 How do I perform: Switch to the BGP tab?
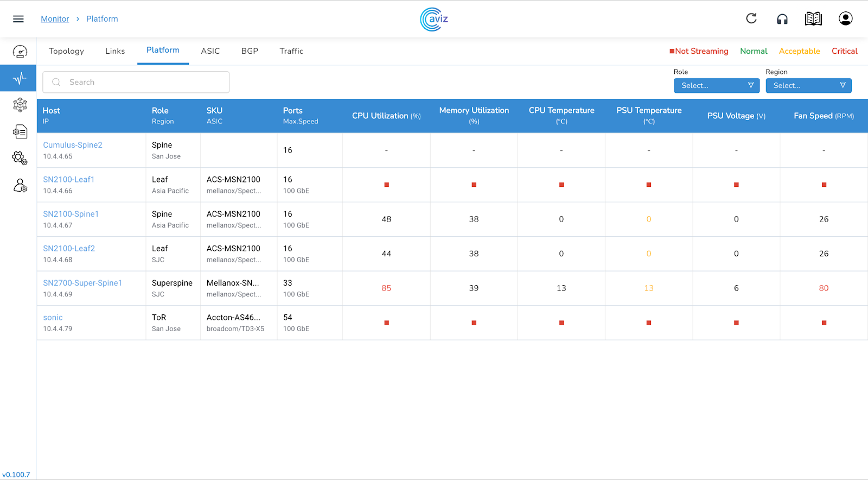click(250, 51)
